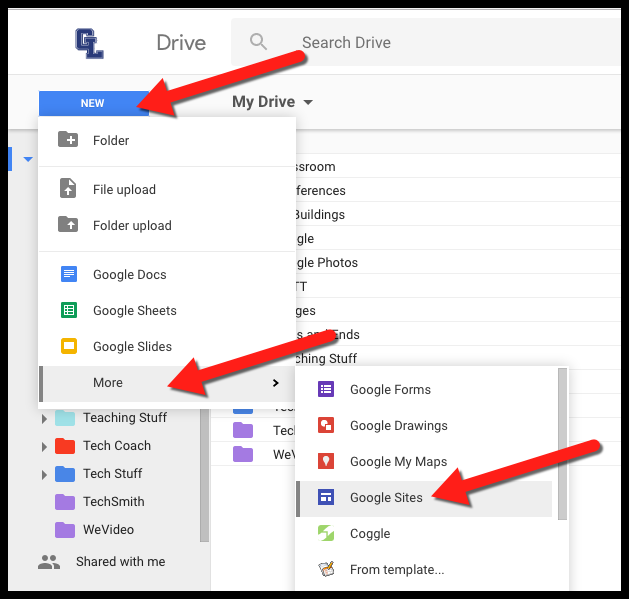Click the Drive title link
This screenshot has width=629, height=599.
point(181,43)
